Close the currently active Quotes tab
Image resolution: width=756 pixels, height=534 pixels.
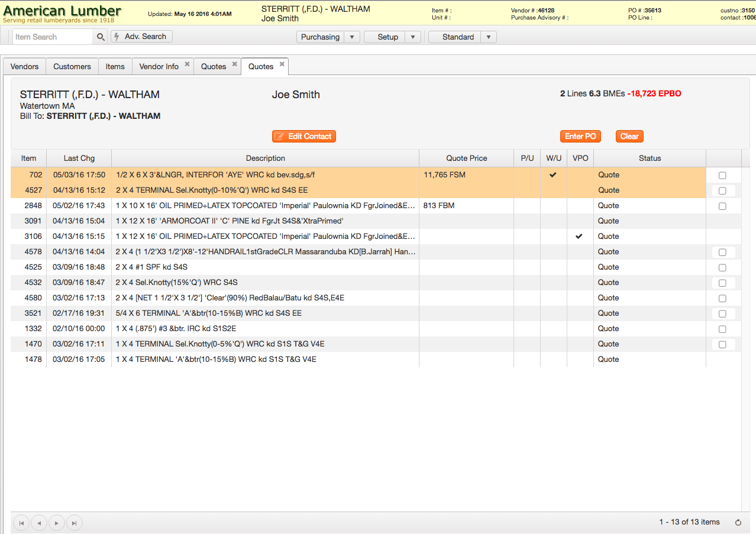point(282,64)
